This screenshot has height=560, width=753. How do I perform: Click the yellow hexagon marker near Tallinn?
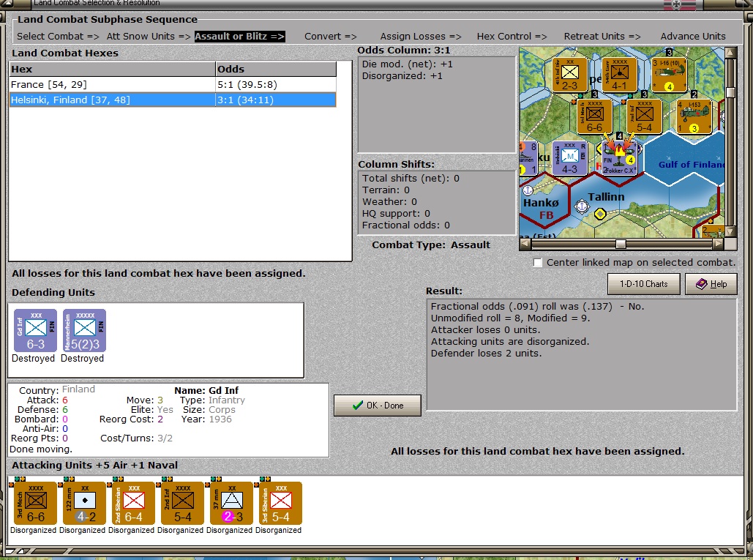pyautogui.click(x=600, y=214)
